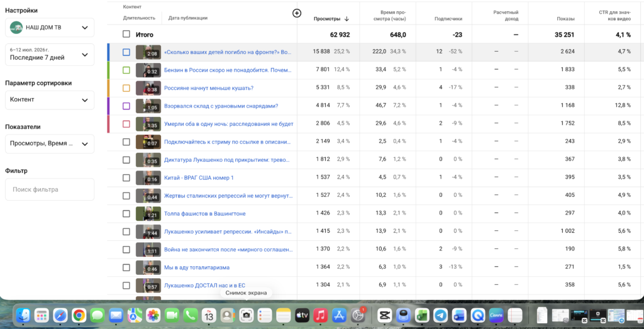Screen dimensions: 644x329
Task: Open System Settings with the red badge
Action: 358,315
